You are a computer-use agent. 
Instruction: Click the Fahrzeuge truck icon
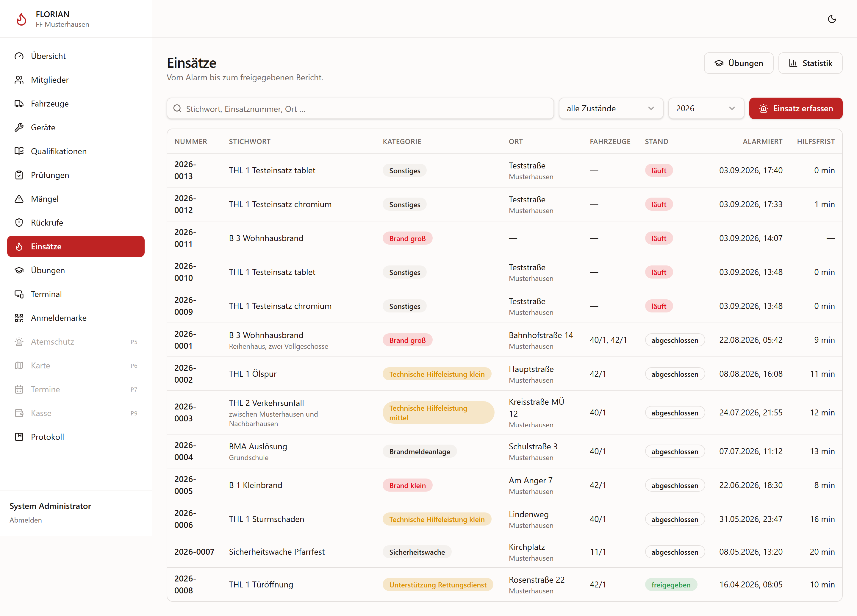(x=19, y=104)
